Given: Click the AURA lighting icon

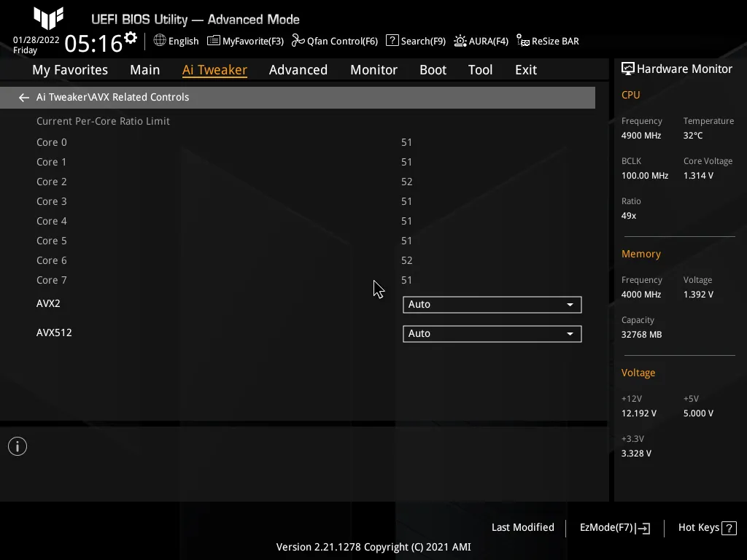Looking at the screenshot, I should [x=460, y=41].
